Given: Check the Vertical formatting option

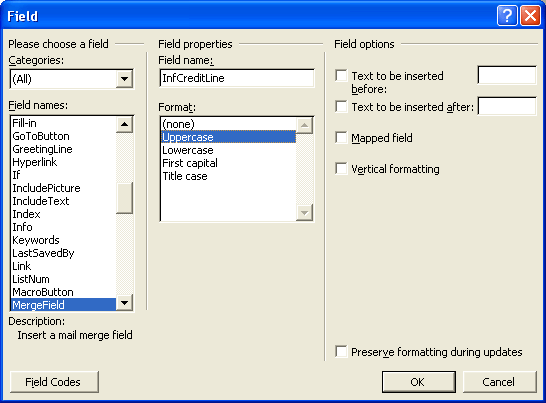Looking at the screenshot, I should pos(341,169).
